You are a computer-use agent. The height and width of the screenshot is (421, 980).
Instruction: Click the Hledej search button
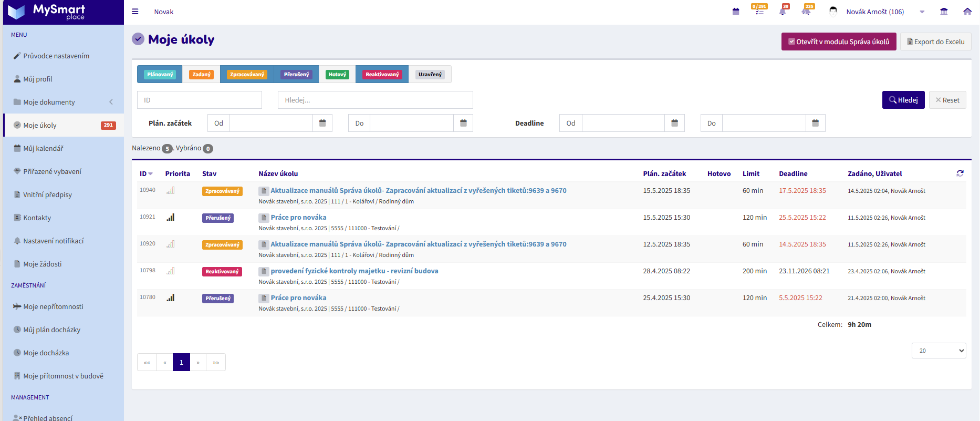point(903,100)
